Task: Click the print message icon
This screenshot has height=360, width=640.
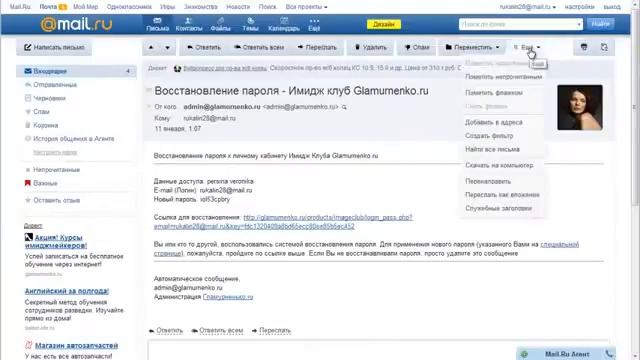Action: (x=584, y=47)
